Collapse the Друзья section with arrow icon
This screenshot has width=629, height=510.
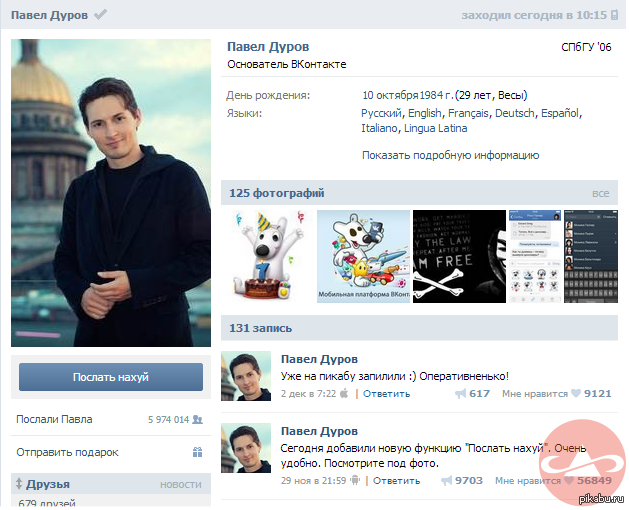coord(19,484)
